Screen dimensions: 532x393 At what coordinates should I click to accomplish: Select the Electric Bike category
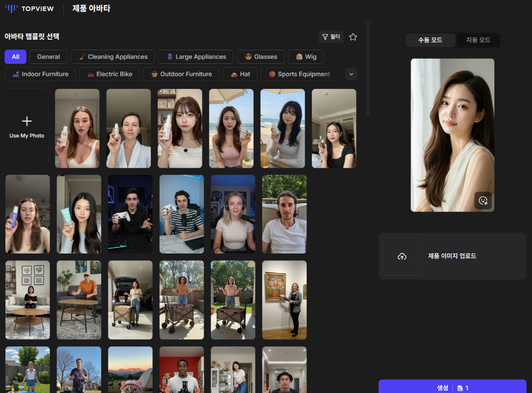click(109, 74)
